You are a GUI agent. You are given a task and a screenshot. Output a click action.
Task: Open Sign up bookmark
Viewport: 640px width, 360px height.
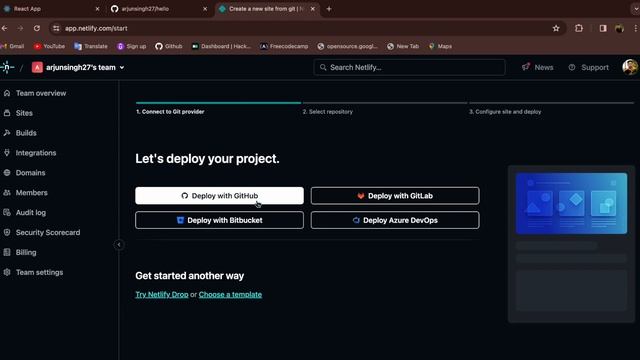pos(131,47)
